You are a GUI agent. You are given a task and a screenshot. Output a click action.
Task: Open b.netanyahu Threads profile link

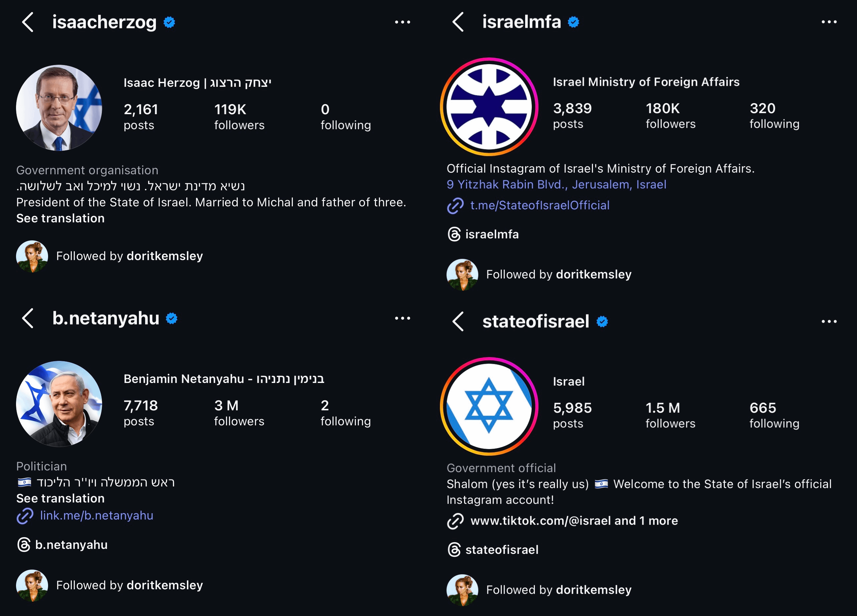[62, 545]
